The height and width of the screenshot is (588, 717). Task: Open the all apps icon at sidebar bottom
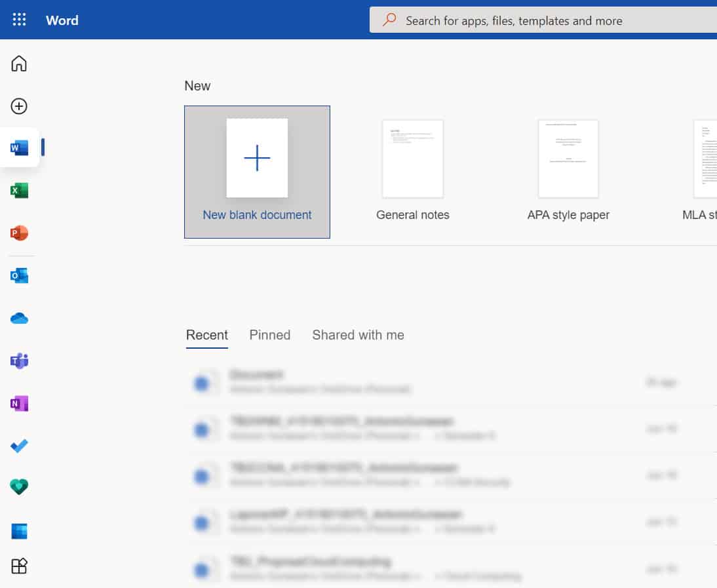pyautogui.click(x=19, y=566)
